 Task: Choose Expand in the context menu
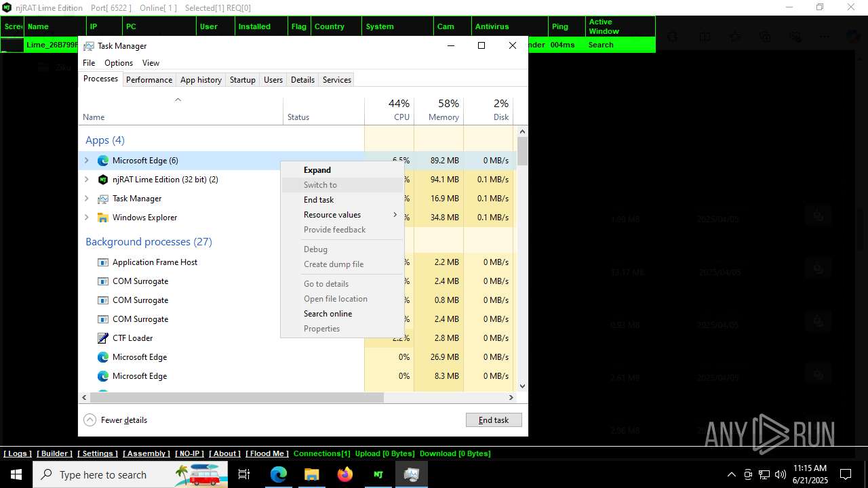click(342, 170)
